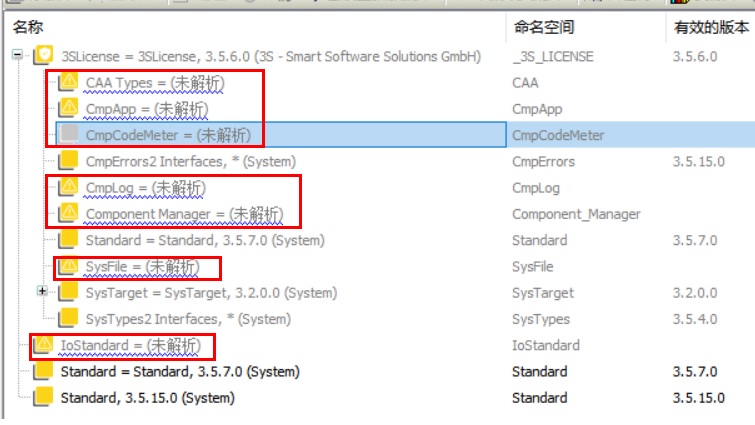Click warning icon beside IoStandard
755x425 pixels.
(44, 345)
